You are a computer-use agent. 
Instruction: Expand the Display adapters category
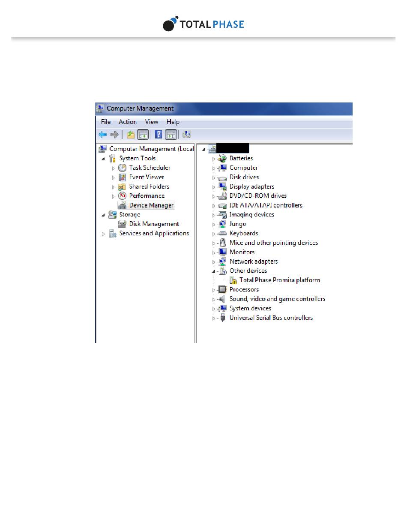(x=214, y=187)
